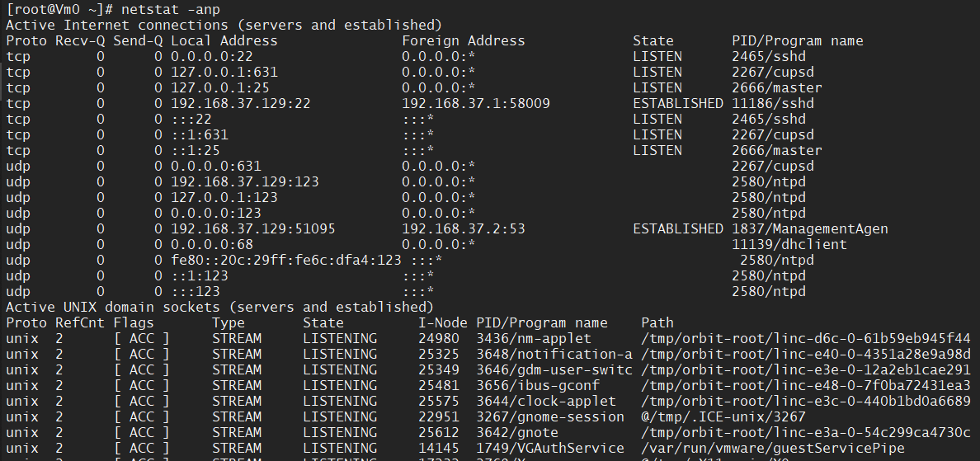Click '3648/notification-a' program name

[x=554, y=354]
